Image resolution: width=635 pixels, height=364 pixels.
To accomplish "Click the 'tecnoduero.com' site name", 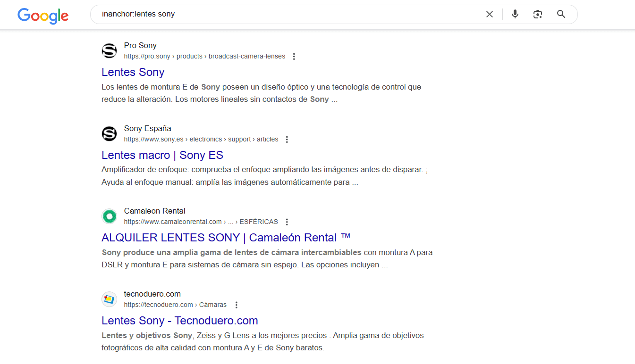I will 152,294.
